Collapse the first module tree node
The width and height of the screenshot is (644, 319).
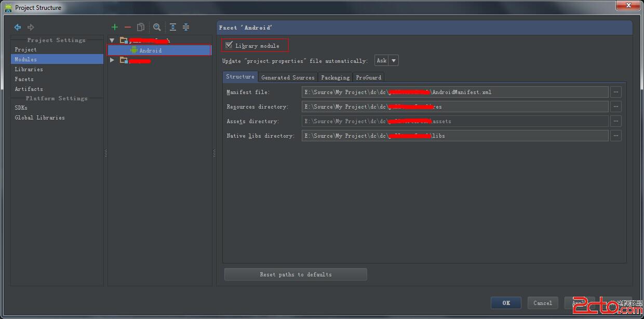[x=112, y=40]
